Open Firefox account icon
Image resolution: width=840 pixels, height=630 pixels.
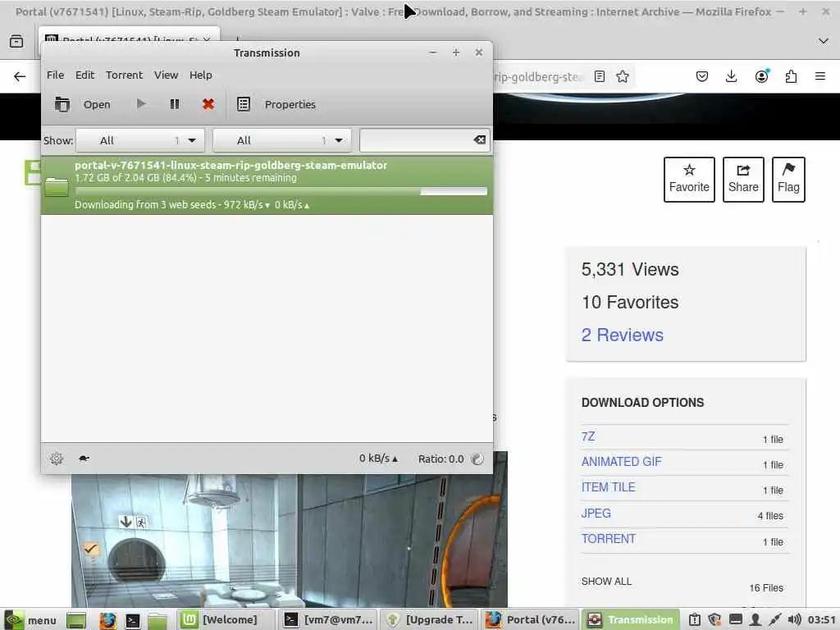(761, 76)
